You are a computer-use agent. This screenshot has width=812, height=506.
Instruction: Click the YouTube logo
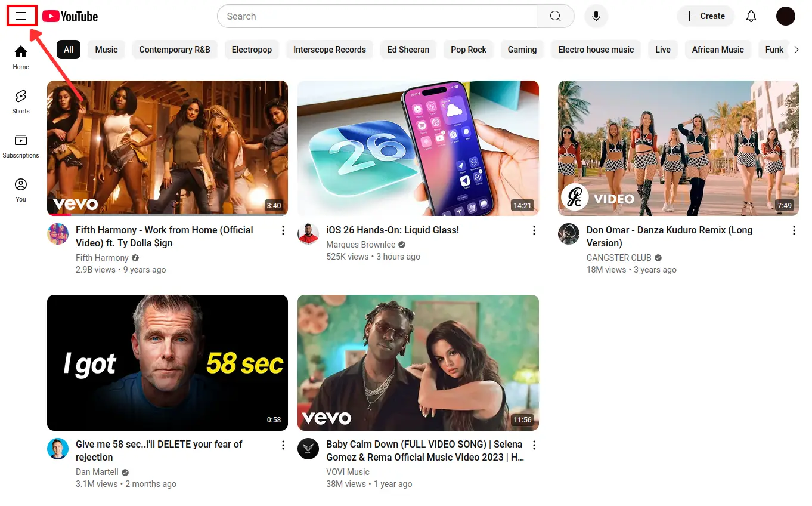pyautogui.click(x=70, y=17)
